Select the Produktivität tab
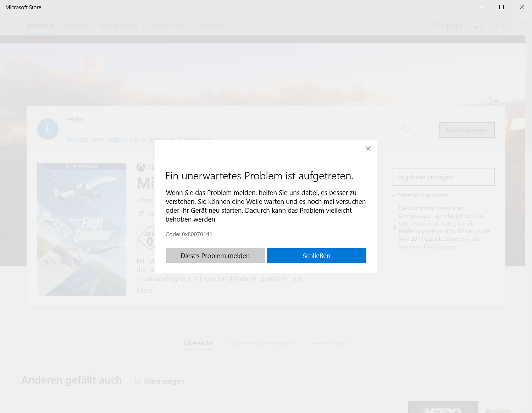Image resolution: width=532 pixels, height=413 pixels. 166,26
